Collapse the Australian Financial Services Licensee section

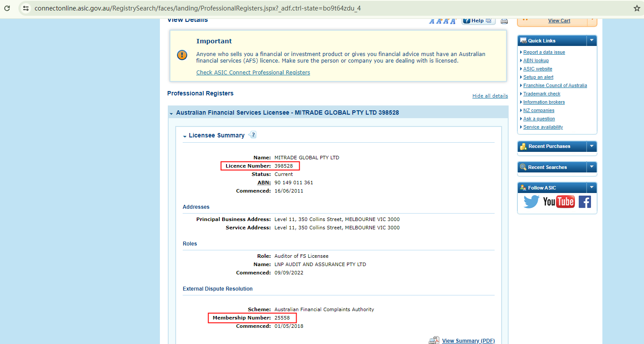(171, 113)
